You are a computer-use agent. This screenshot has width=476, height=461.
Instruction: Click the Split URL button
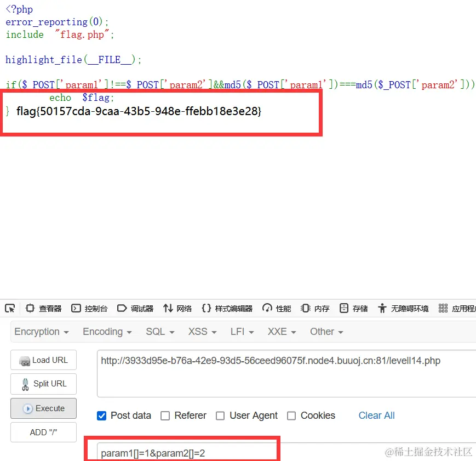[x=43, y=384]
